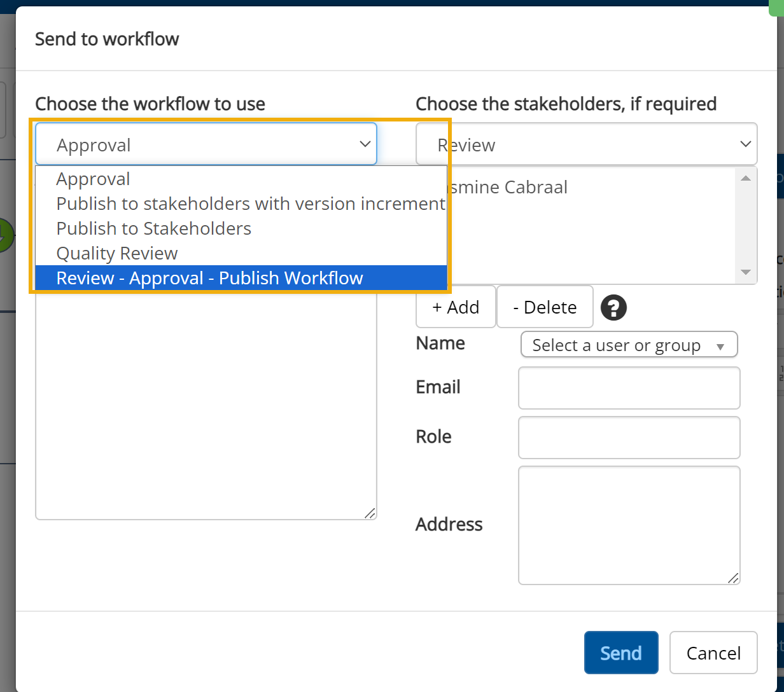Choose Publish to stakeholders with version increment
This screenshot has width=784, height=692.
pyautogui.click(x=250, y=204)
